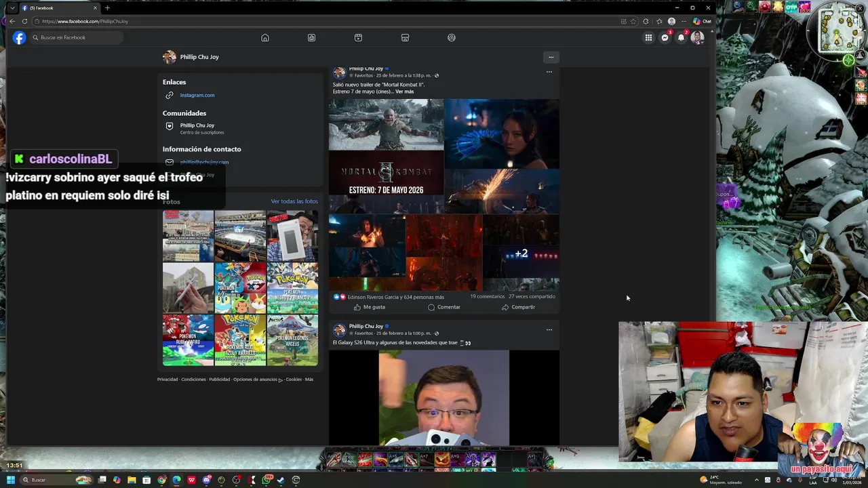Click the browser address bar URL
This screenshot has width=868, height=488.
[85, 21]
